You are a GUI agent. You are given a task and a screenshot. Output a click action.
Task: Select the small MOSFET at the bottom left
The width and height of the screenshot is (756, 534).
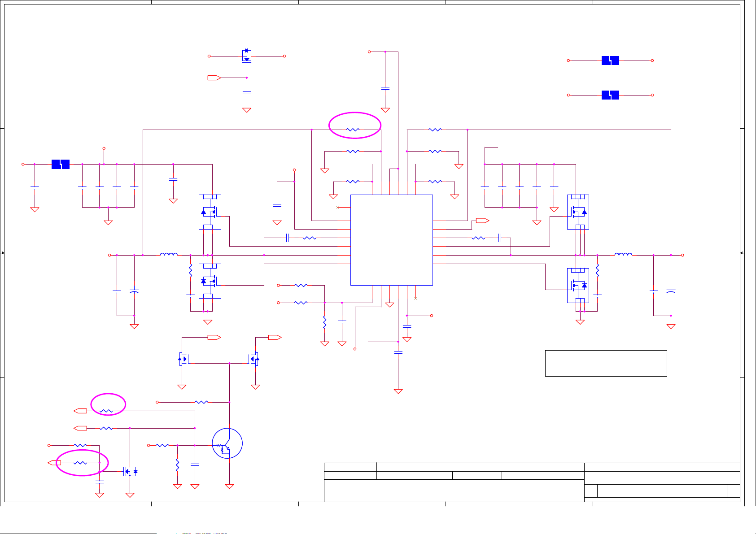coord(130,471)
